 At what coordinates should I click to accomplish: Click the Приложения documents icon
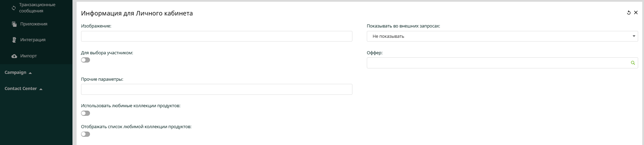(x=14, y=24)
